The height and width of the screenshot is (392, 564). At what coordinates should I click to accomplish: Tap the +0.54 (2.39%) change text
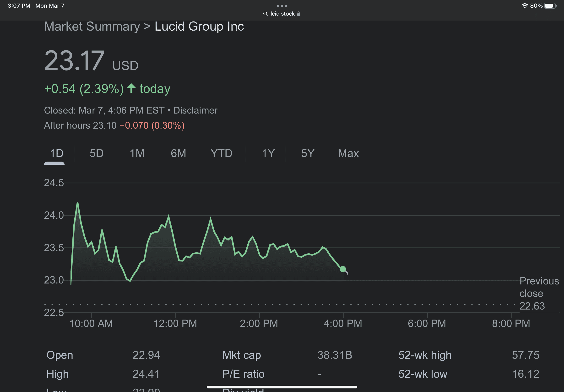[84, 89]
